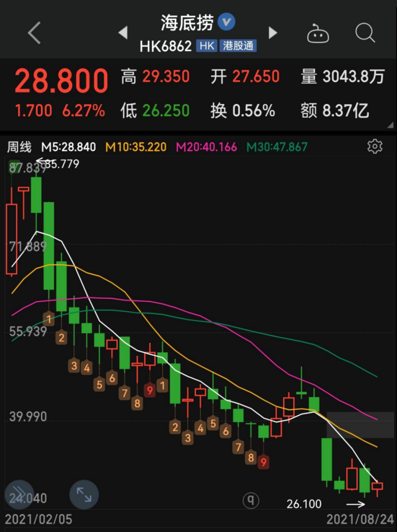Tap the HK market tag
The height and width of the screenshot is (532, 397).
click(x=207, y=46)
